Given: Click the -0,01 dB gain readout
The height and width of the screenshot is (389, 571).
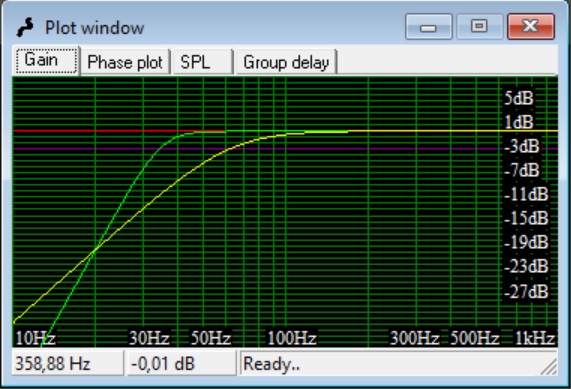Looking at the screenshot, I should pyautogui.click(x=163, y=364).
